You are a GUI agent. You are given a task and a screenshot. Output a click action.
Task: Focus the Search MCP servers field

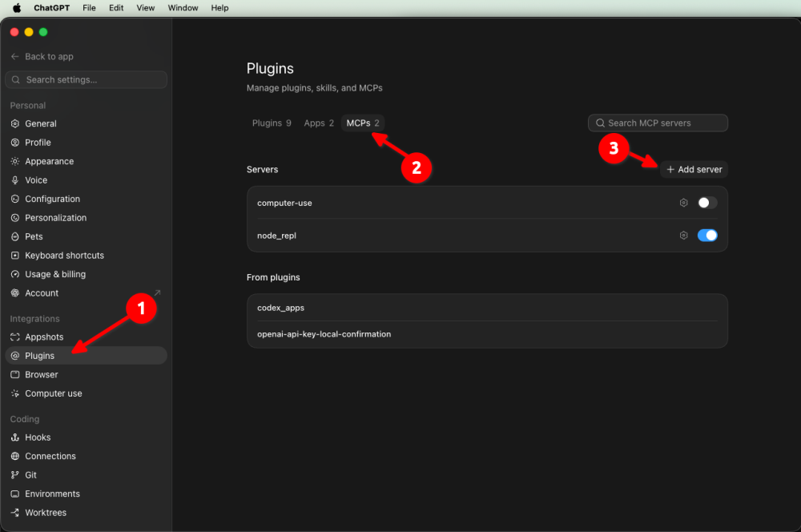click(658, 123)
